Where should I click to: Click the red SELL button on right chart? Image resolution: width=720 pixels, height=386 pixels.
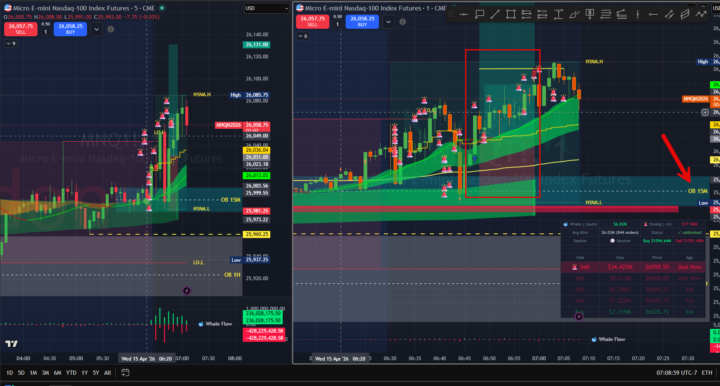tap(313, 21)
